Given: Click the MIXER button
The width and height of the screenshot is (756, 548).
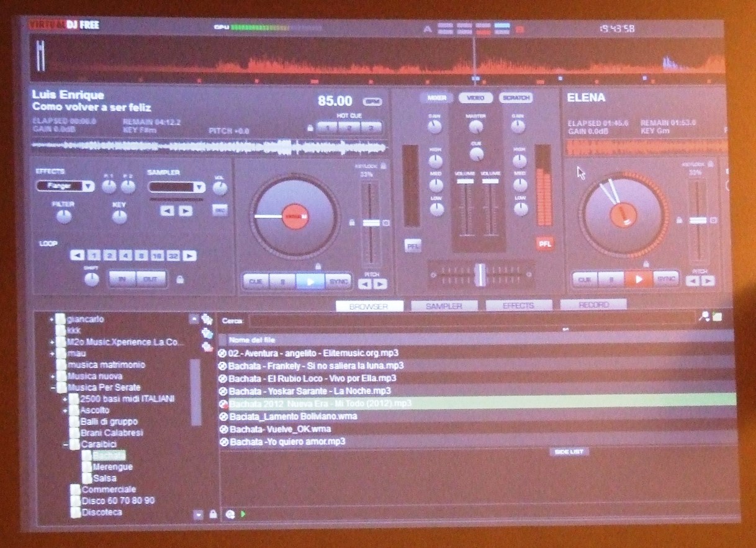Looking at the screenshot, I should [x=436, y=98].
